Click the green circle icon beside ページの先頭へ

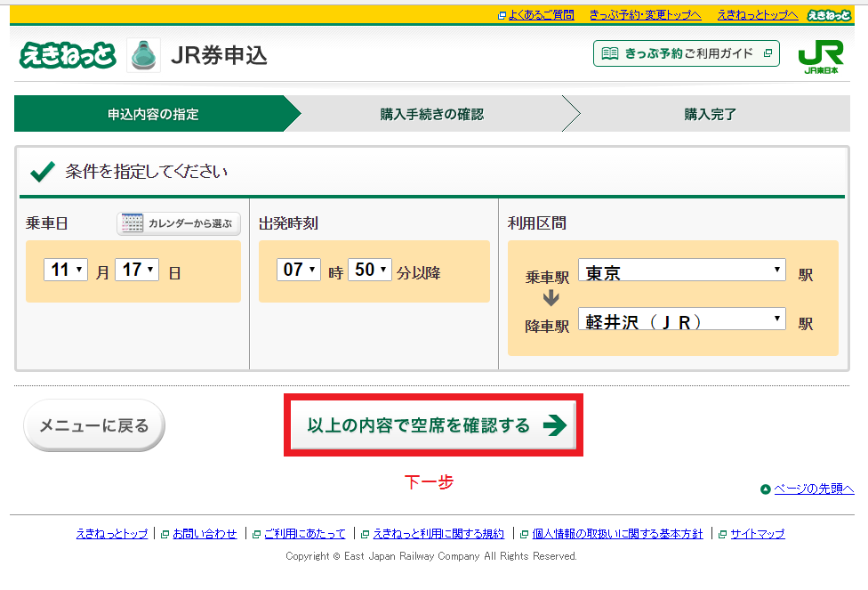(766, 489)
